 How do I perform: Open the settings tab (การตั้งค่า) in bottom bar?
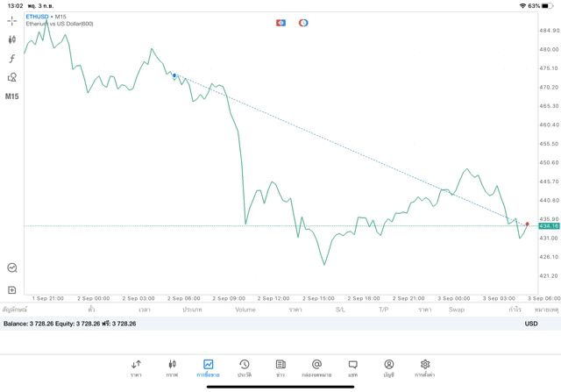(425, 367)
